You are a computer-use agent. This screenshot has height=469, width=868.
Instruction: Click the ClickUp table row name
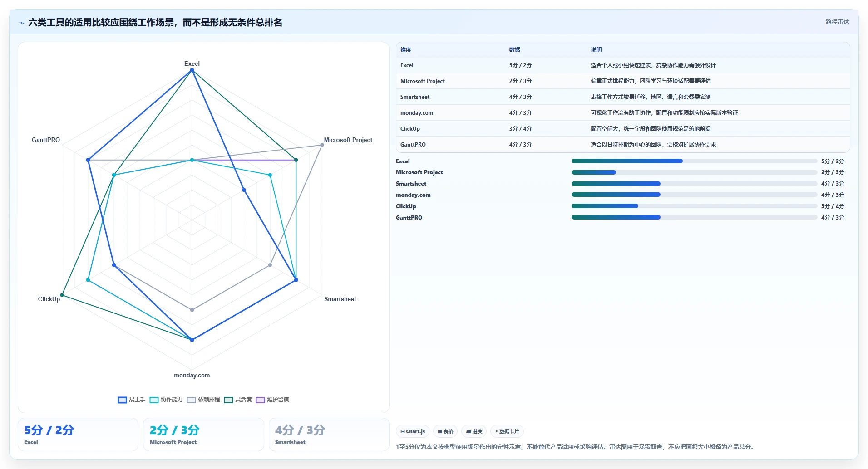tap(410, 129)
